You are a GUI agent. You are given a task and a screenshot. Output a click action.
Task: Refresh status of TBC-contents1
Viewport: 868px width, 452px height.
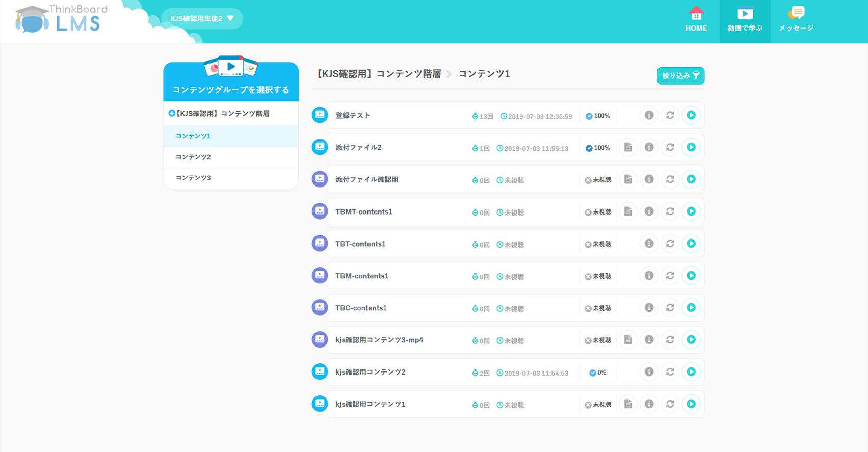pos(670,308)
